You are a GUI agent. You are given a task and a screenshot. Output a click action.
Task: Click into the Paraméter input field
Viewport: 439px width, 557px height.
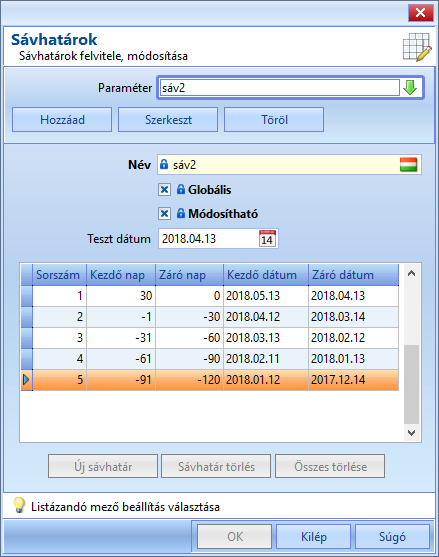click(280, 88)
